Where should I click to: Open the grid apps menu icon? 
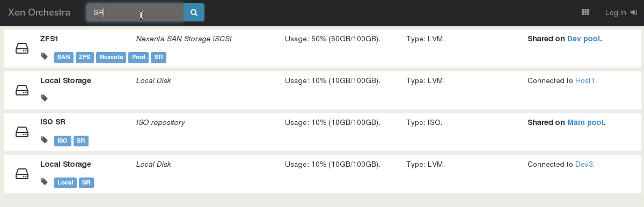point(586,13)
